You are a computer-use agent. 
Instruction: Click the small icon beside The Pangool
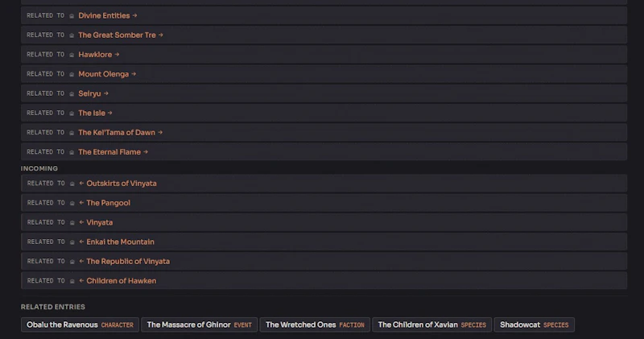[x=72, y=203]
